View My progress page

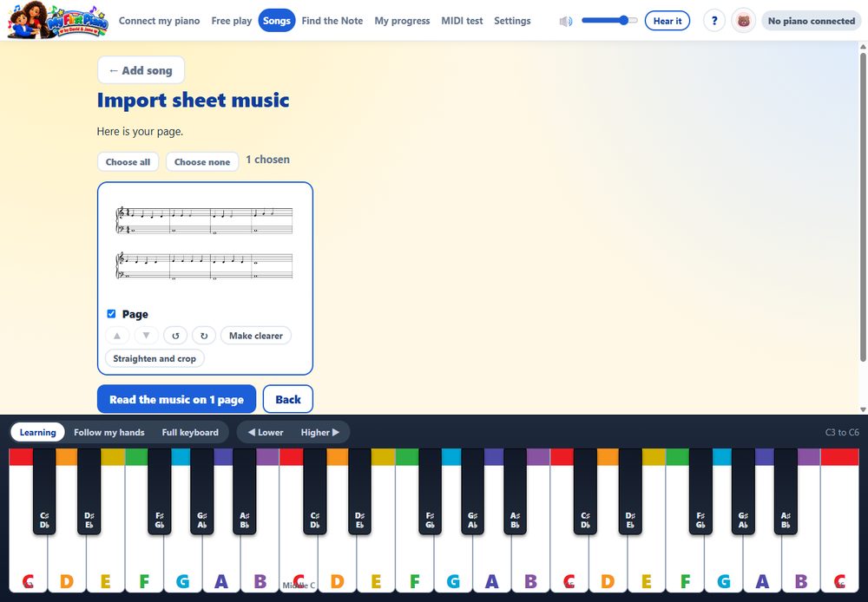[402, 21]
